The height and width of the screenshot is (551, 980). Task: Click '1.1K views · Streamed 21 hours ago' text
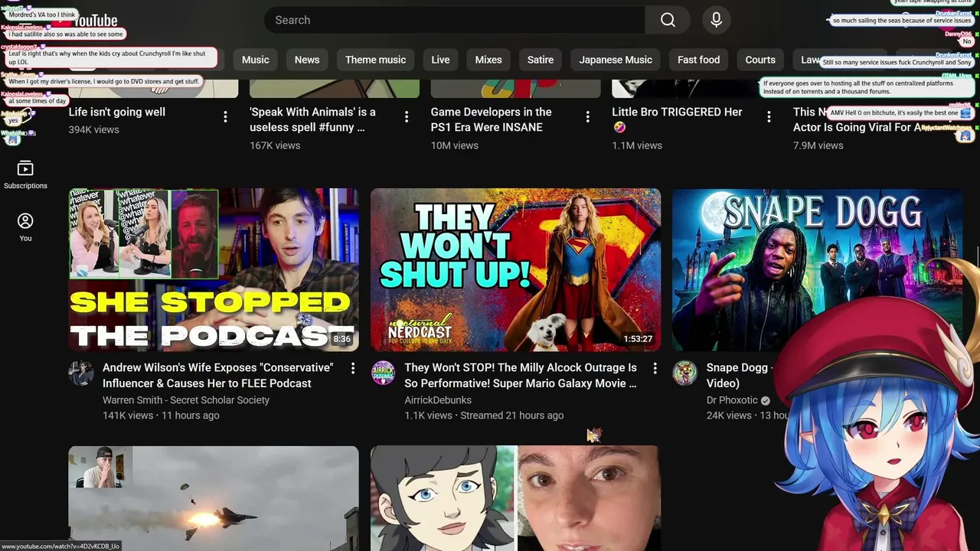point(484,415)
